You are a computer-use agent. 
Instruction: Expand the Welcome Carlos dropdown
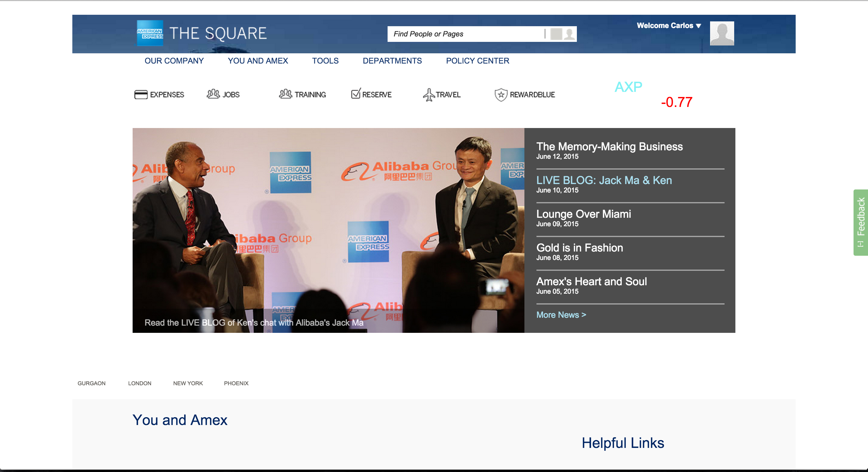(x=668, y=26)
